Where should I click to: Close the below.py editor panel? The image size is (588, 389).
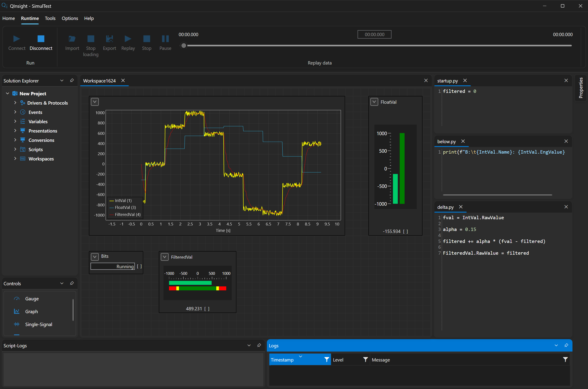pos(566,141)
